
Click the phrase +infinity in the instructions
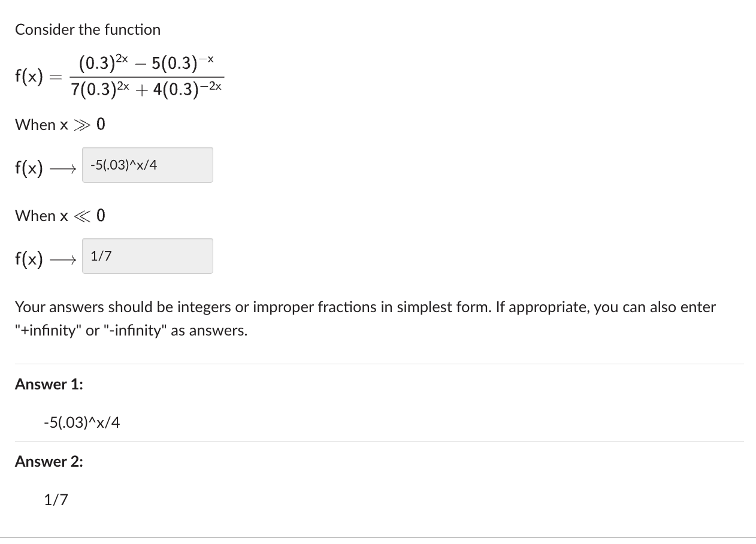point(46,330)
